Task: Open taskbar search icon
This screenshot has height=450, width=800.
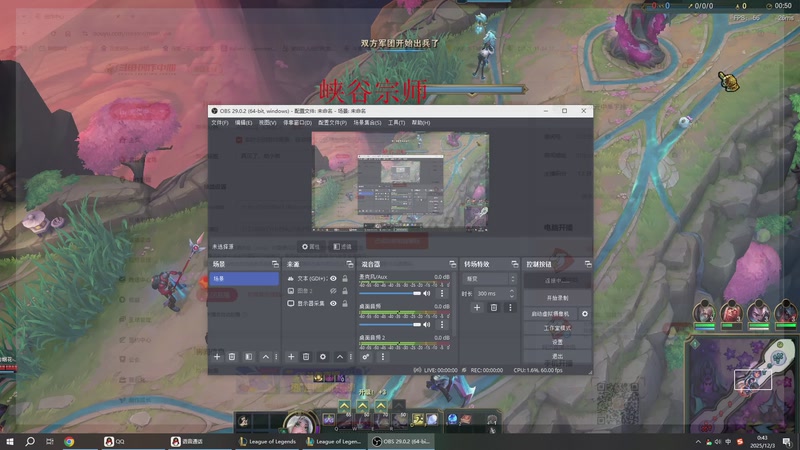Action: 30,441
